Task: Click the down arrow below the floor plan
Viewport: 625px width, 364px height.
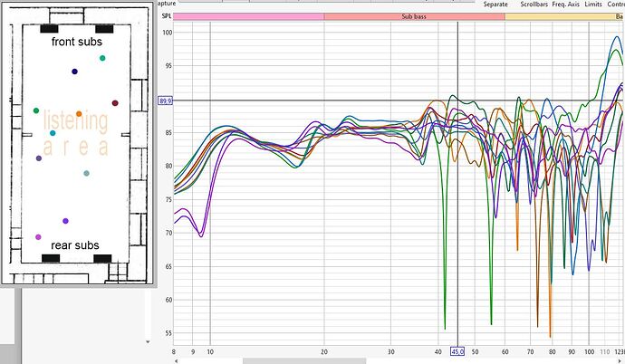Action: point(148,341)
